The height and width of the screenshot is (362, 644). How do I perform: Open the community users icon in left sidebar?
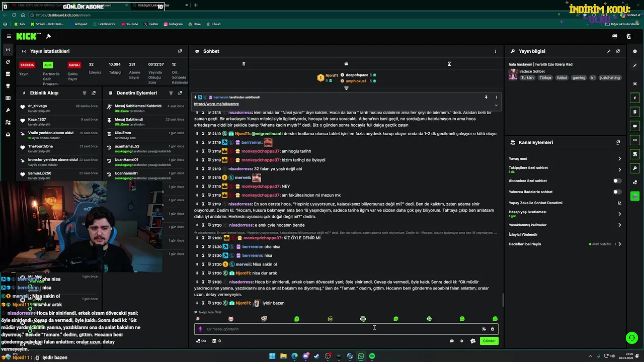pyautogui.click(x=8, y=122)
